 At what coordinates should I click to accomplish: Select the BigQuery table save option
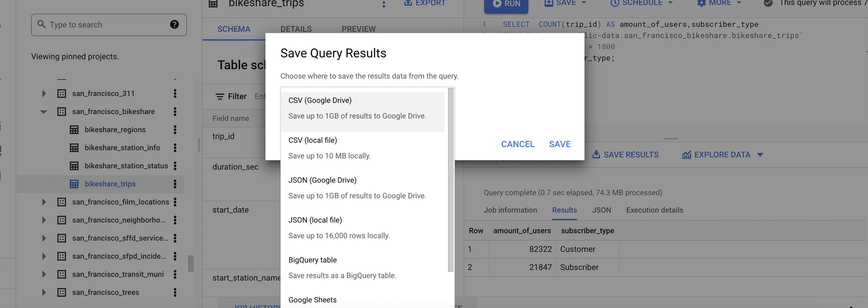363,267
